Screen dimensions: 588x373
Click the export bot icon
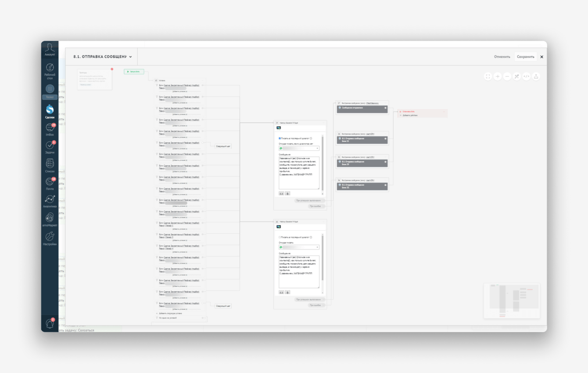click(536, 76)
